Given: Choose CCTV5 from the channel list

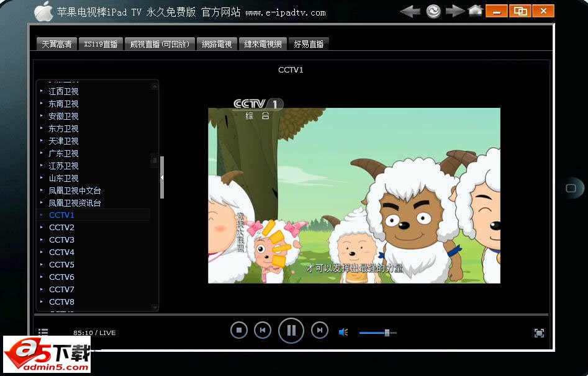Looking at the screenshot, I should click(61, 265).
